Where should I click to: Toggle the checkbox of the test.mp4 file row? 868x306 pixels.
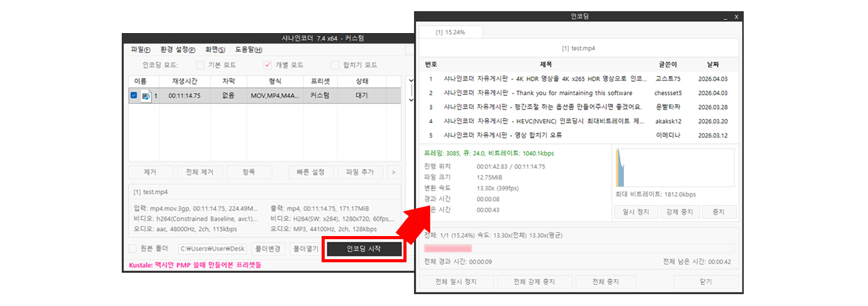[x=134, y=96]
